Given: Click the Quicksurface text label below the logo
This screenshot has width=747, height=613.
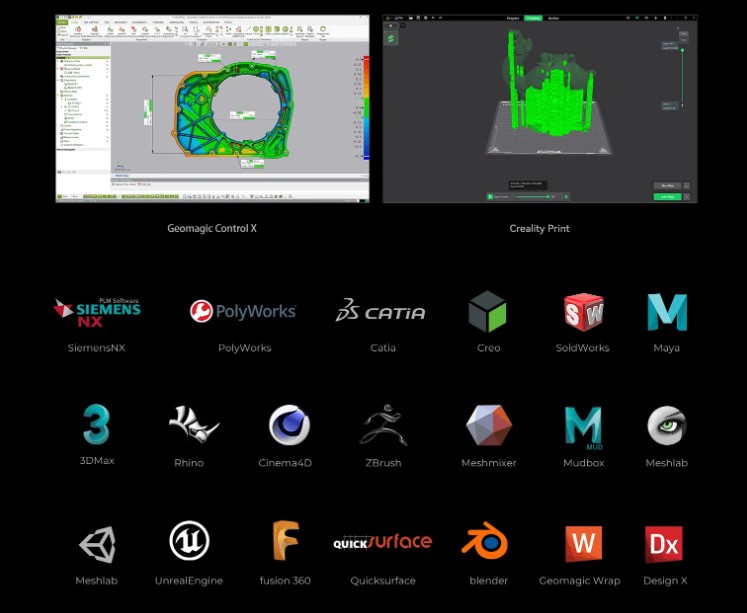Looking at the screenshot, I should pyautogui.click(x=383, y=581).
